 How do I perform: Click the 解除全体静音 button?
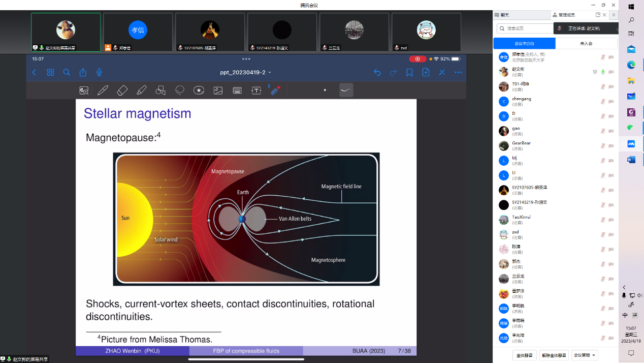point(554,355)
